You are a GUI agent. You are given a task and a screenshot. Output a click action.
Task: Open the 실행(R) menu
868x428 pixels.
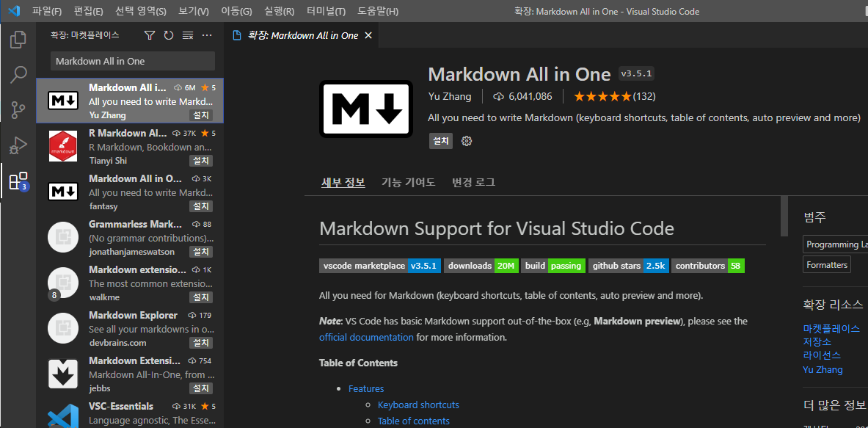[280, 11]
